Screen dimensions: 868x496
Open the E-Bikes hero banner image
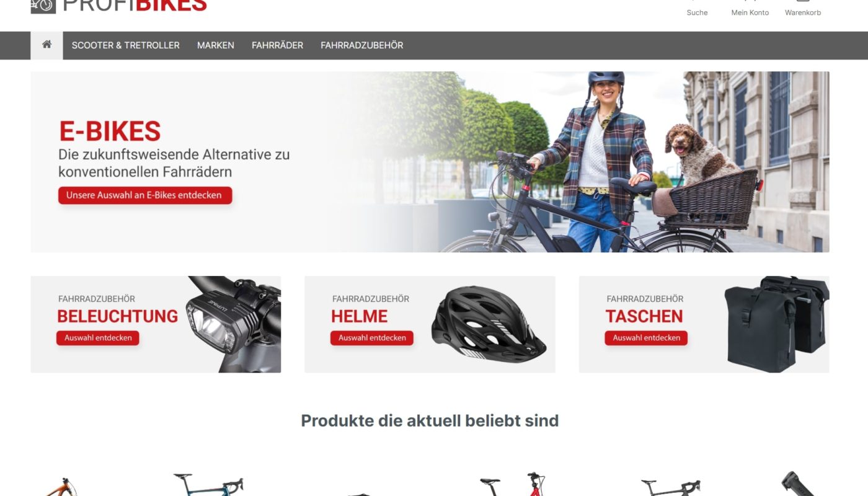[x=430, y=162]
